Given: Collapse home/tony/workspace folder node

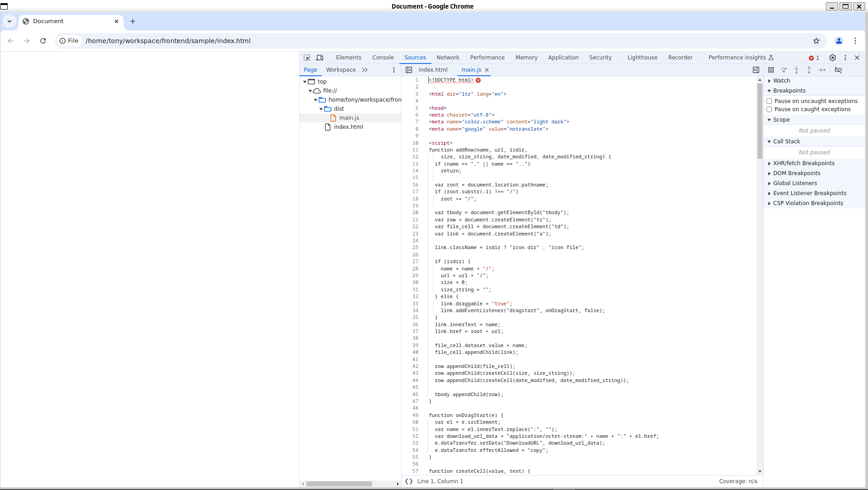Looking at the screenshot, I should (316, 100).
